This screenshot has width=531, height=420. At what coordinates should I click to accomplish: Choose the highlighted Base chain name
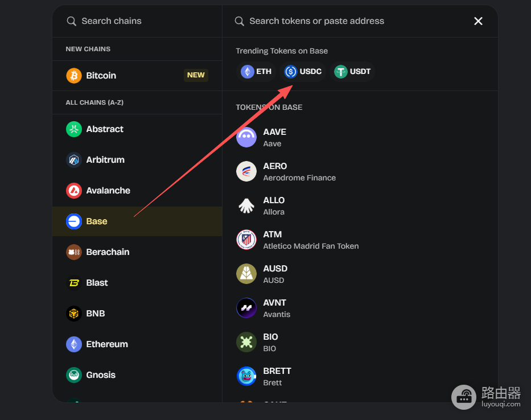click(97, 221)
